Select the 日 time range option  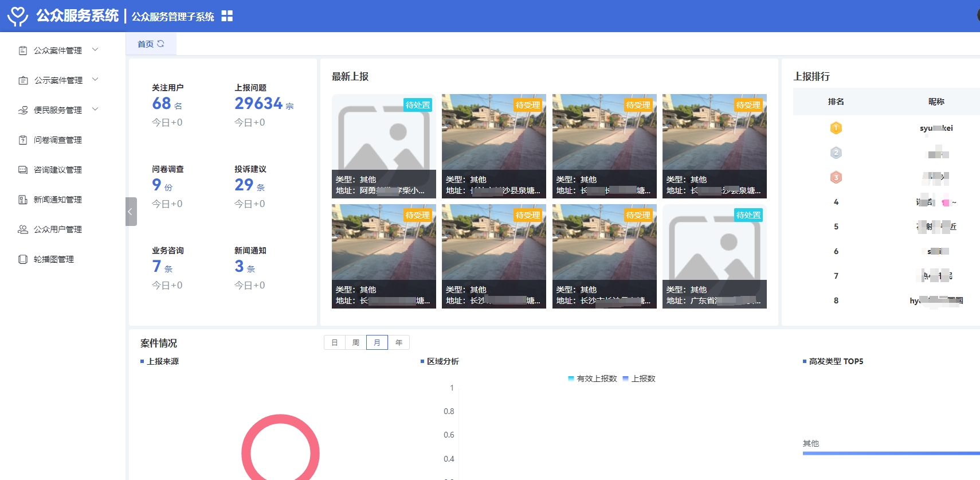click(335, 342)
